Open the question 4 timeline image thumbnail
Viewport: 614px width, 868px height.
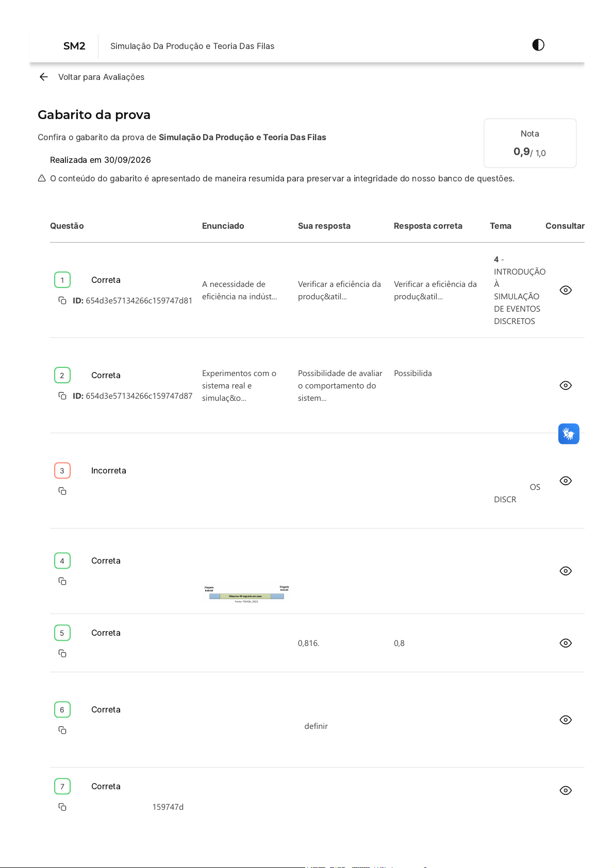(x=246, y=594)
